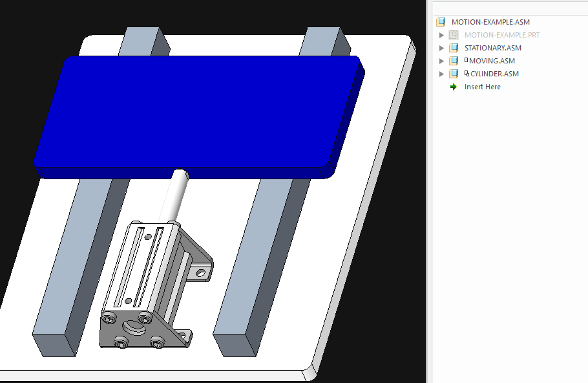Click the MOVING.ASM assembly icon

click(x=453, y=60)
